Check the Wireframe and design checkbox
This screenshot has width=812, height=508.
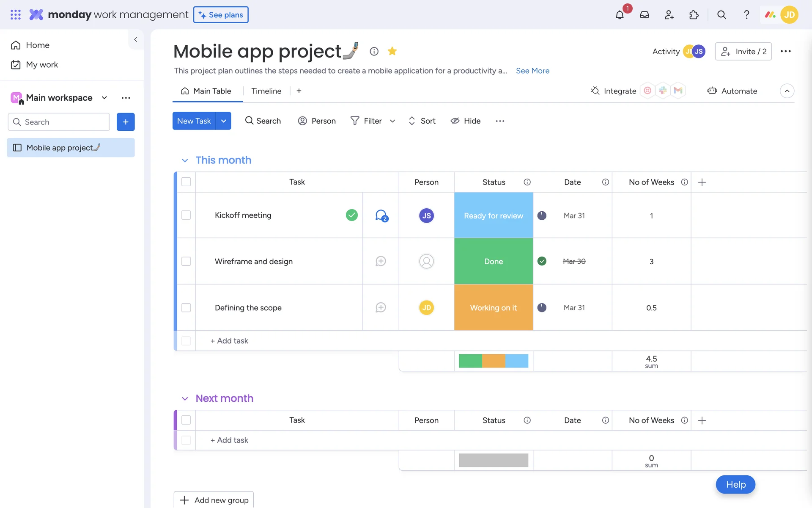pos(186,261)
